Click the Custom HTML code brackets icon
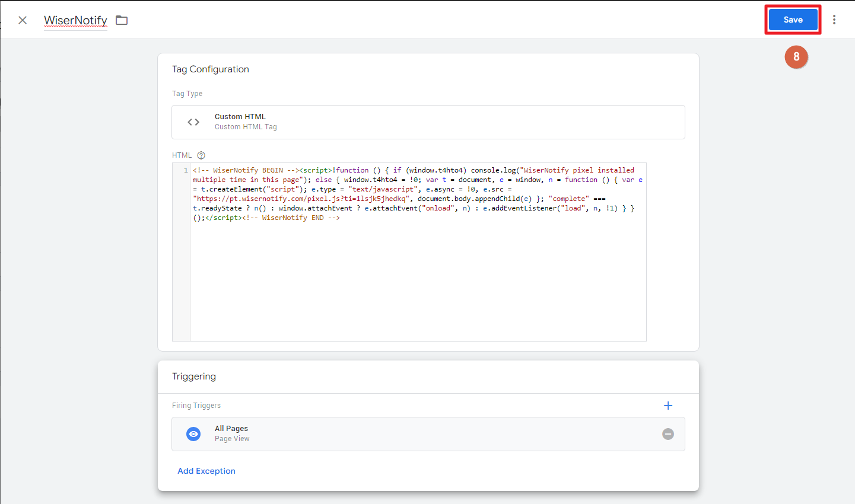This screenshot has width=855, height=504. point(193,122)
